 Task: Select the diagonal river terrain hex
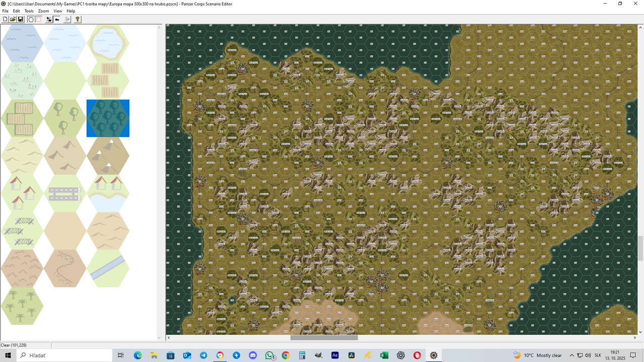(x=108, y=268)
